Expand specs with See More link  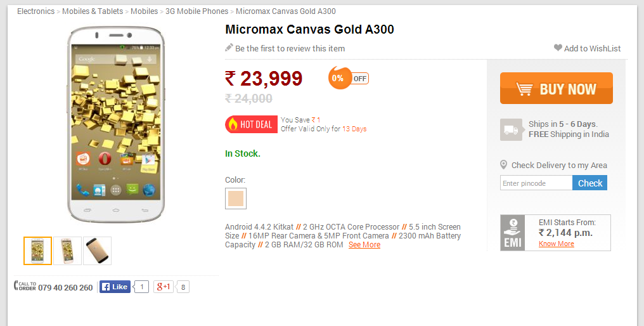(x=364, y=245)
